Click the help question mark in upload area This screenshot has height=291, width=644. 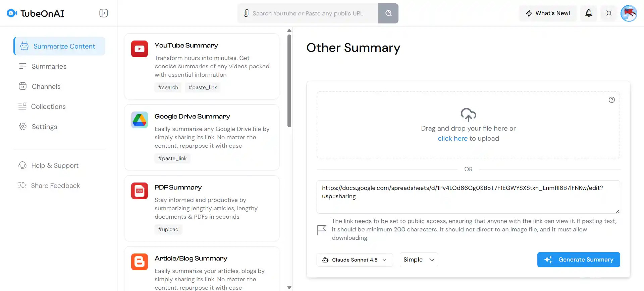(611, 100)
